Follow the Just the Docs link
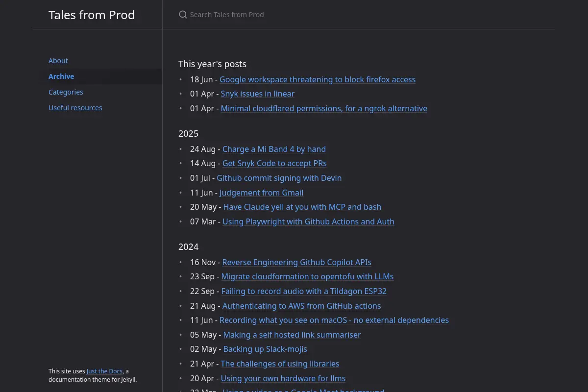Image resolution: width=588 pixels, height=392 pixels. 104,371
